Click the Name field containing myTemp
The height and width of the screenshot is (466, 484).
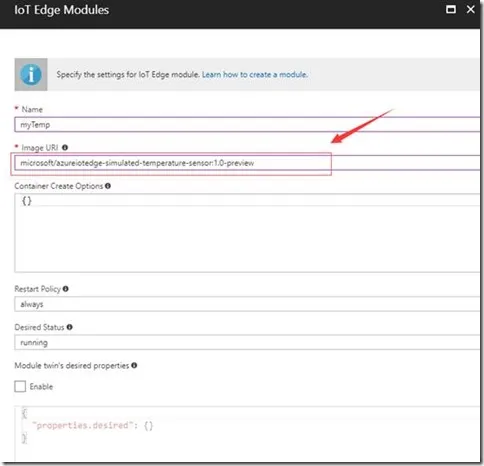point(247,125)
